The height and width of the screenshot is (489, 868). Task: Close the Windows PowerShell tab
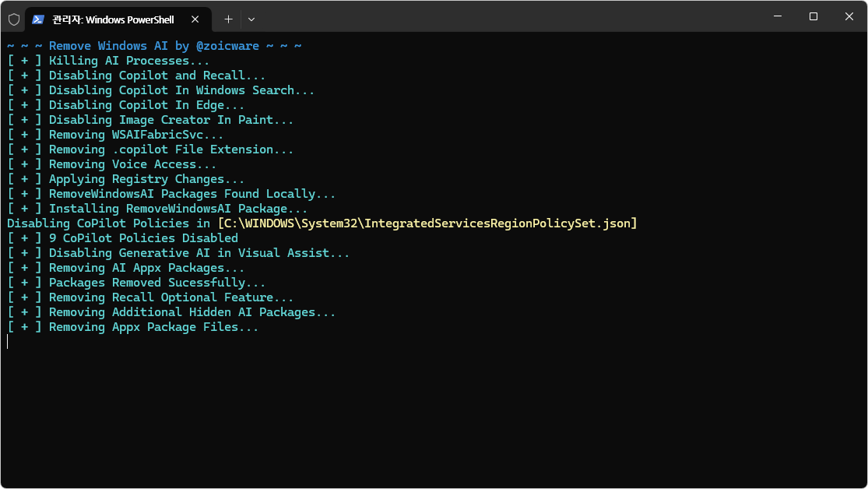pyautogui.click(x=195, y=19)
